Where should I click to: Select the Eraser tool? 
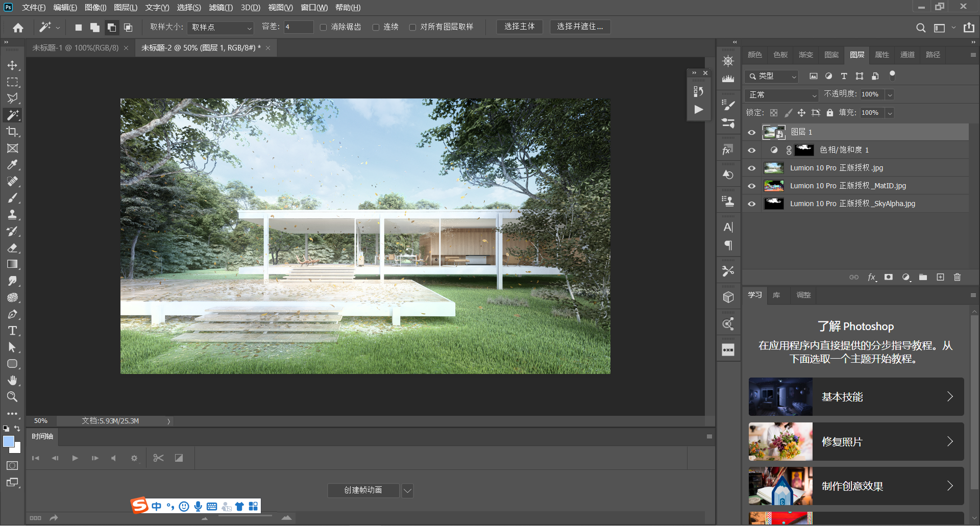pyautogui.click(x=12, y=248)
